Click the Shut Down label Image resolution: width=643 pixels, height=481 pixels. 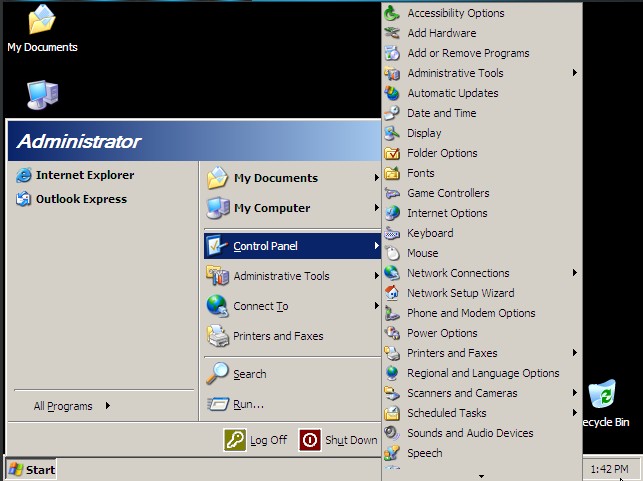[351, 440]
